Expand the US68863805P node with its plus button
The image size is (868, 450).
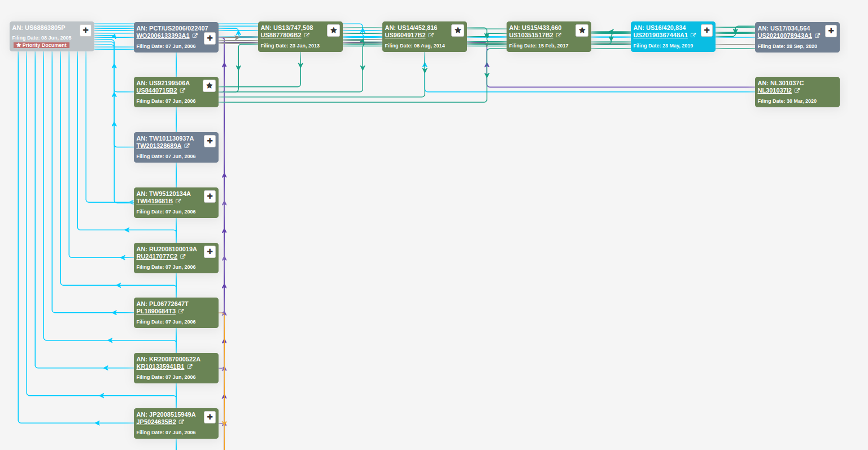85,30
